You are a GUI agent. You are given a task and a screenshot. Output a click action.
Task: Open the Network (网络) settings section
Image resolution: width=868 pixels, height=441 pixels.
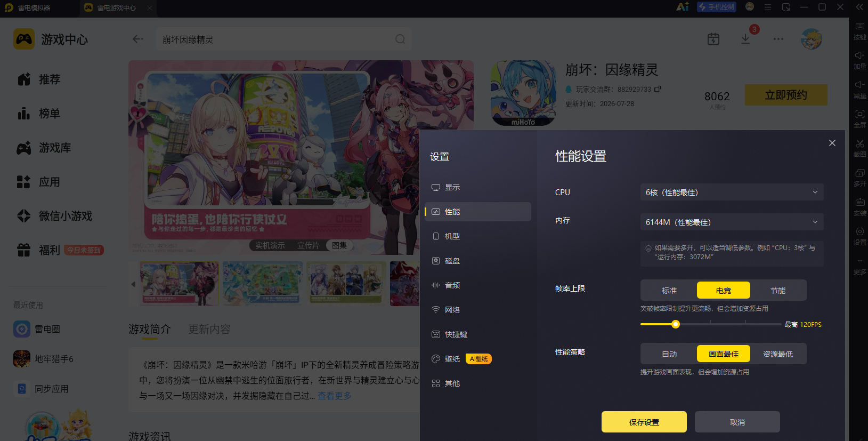click(477, 310)
